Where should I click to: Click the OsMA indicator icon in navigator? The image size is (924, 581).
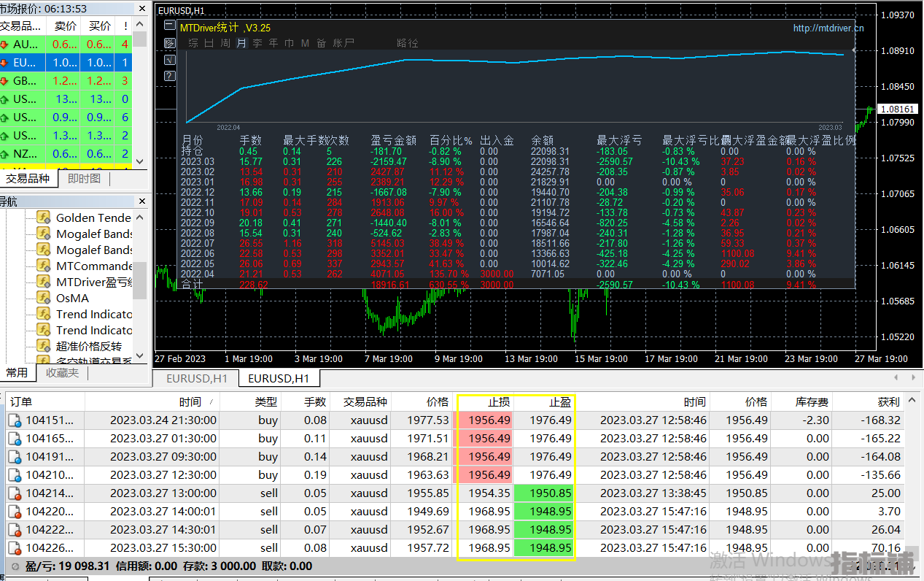(x=44, y=298)
